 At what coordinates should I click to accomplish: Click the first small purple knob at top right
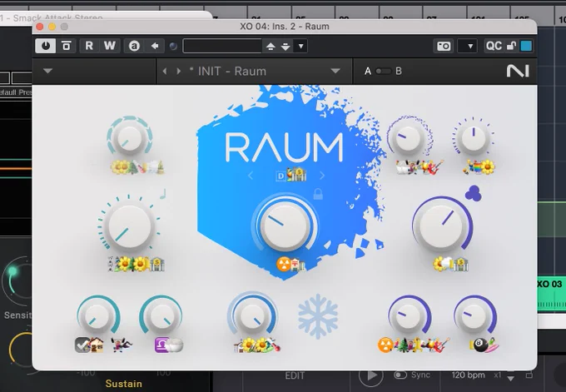coord(408,139)
